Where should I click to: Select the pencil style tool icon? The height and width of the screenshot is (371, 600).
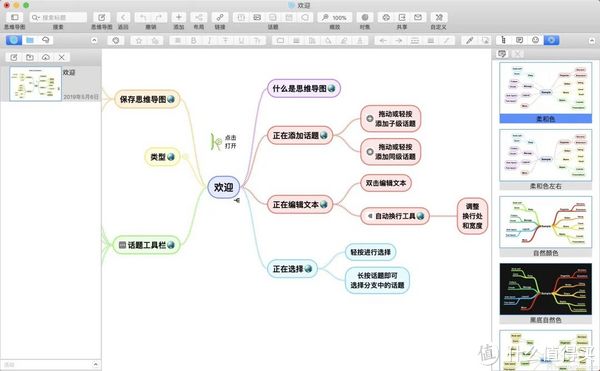(x=470, y=40)
